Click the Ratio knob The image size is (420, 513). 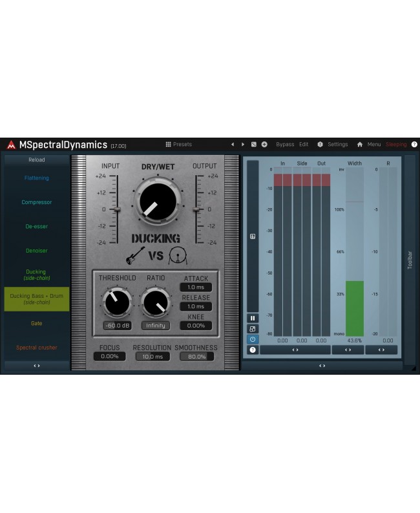click(x=156, y=302)
